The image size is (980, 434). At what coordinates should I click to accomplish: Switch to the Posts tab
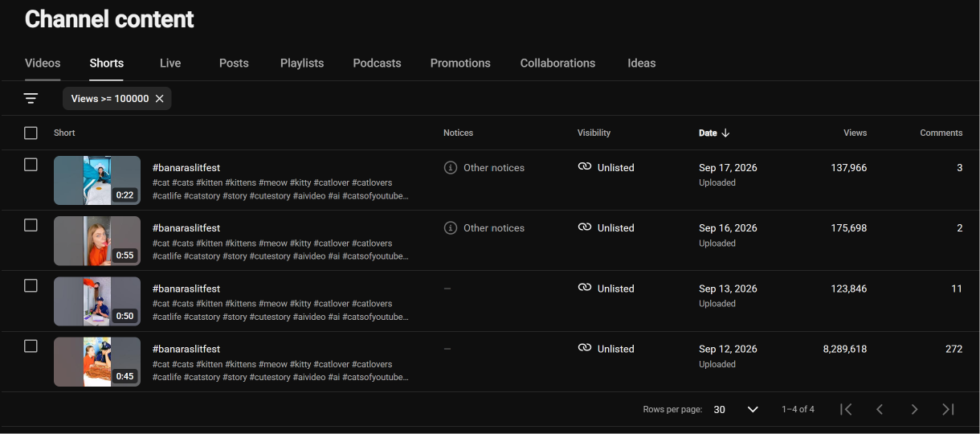coord(234,63)
